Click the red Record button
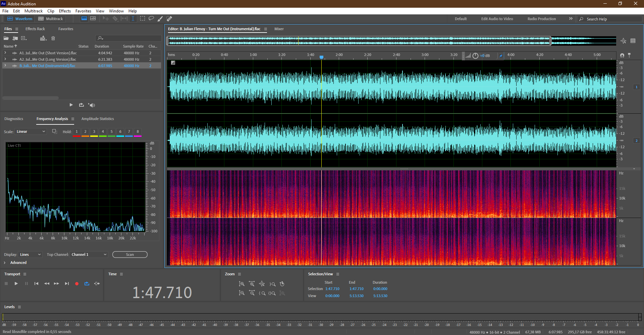Viewport: 644px width, 335px height. pyautogui.click(x=77, y=284)
